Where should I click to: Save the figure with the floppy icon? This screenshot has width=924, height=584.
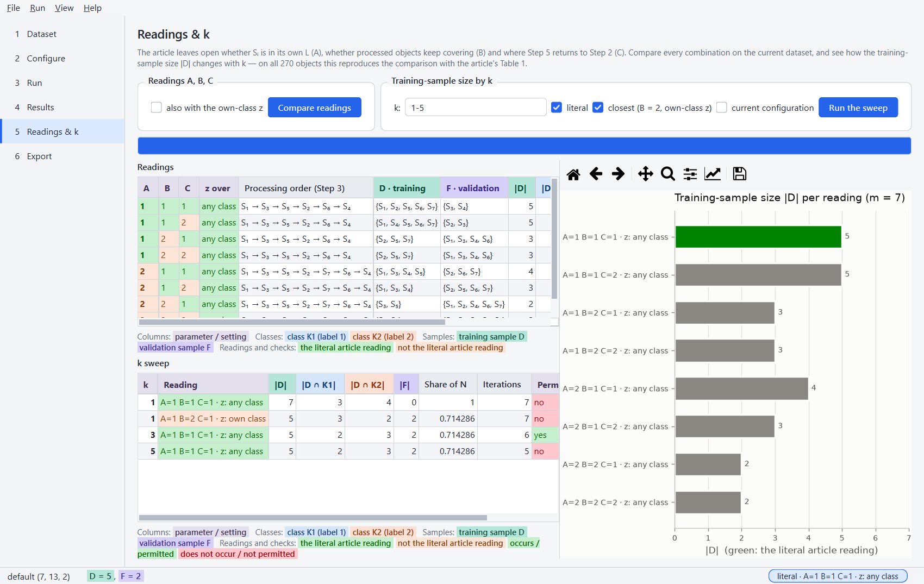click(x=740, y=174)
